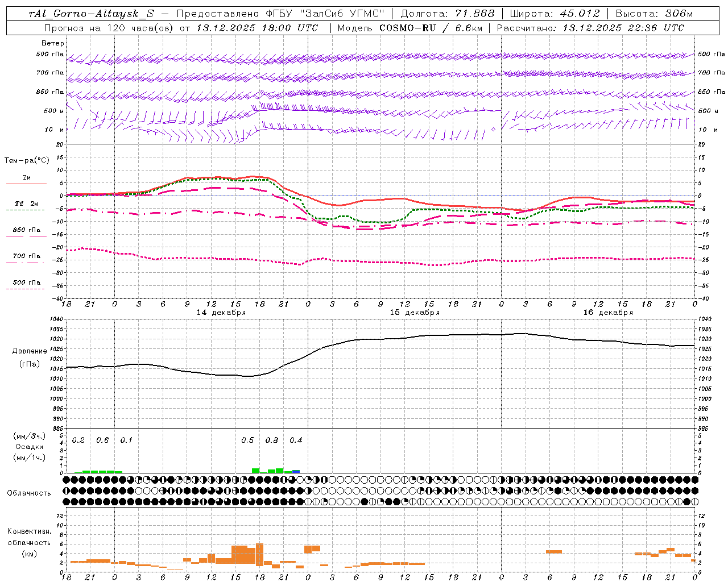Click the station name rAl_Gorno-Altaysk_S

pyautogui.click(x=91, y=14)
